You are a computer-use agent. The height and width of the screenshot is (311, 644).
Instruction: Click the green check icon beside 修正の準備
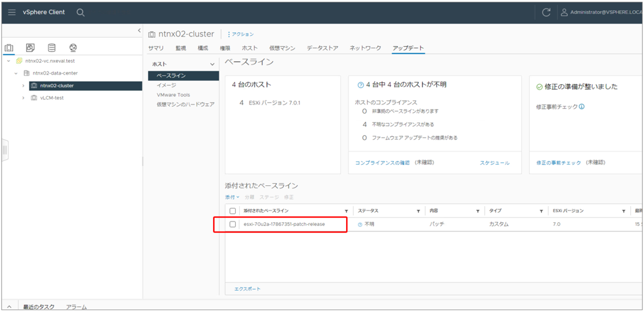pos(539,86)
